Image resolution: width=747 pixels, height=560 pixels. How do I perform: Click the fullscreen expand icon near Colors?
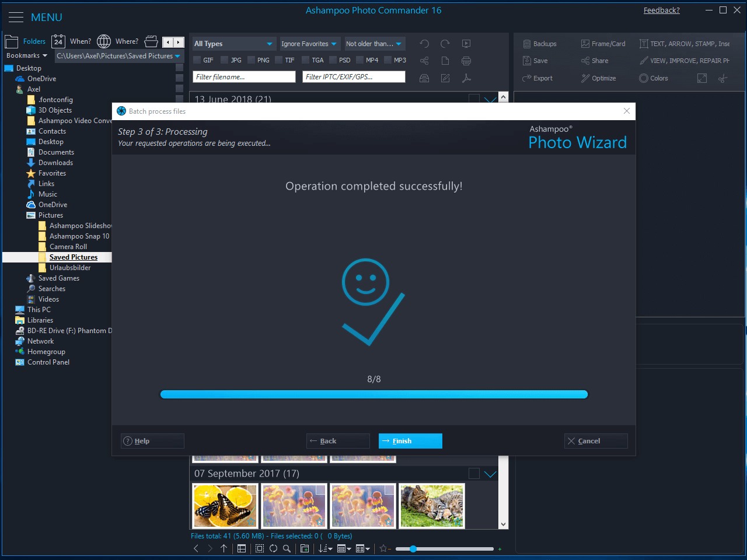click(702, 78)
